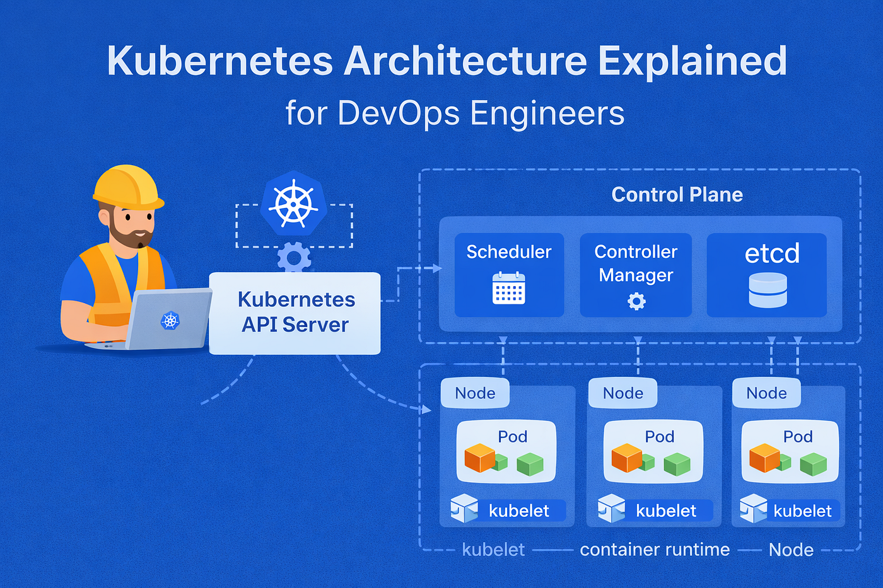Screen dimensions: 883x588
Task: Select the calendar icon inside the Scheduler box
Action: click(x=509, y=289)
